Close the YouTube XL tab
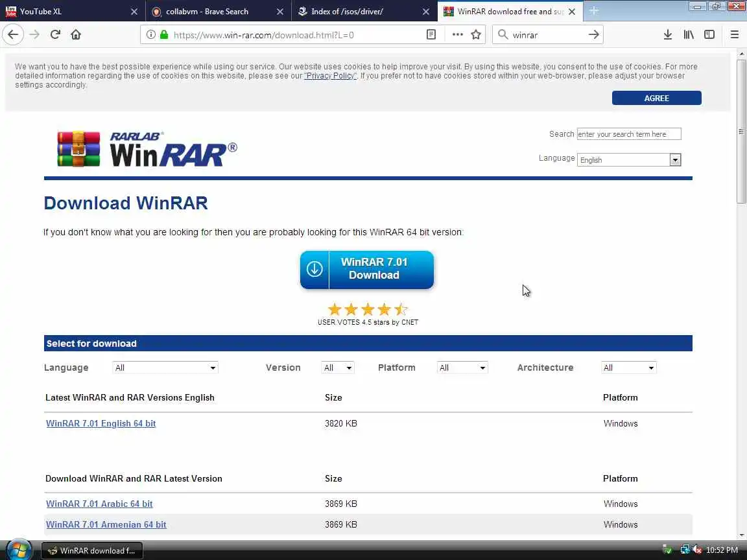 (x=134, y=12)
